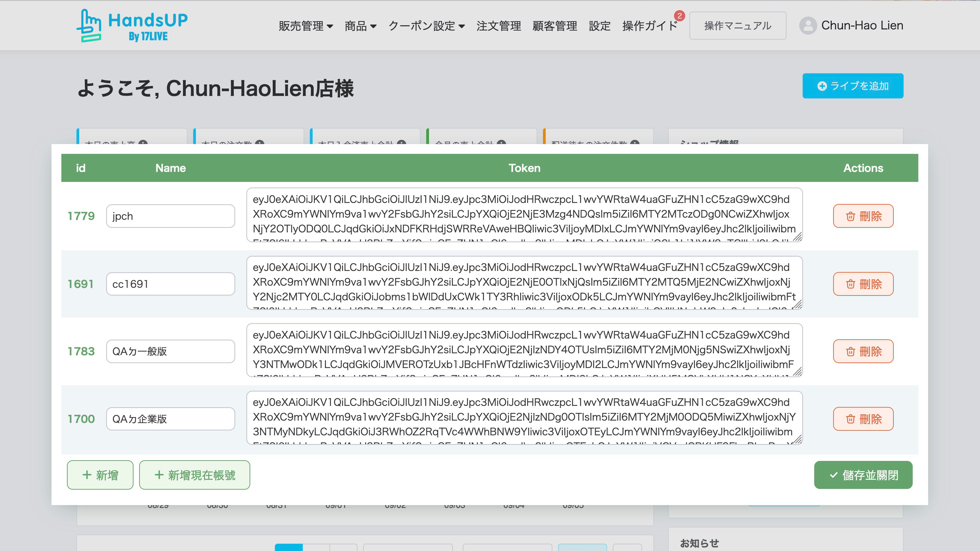Open the 商品 dropdown menu
The height and width of the screenshot is (551, 980).
pos(360,26)
